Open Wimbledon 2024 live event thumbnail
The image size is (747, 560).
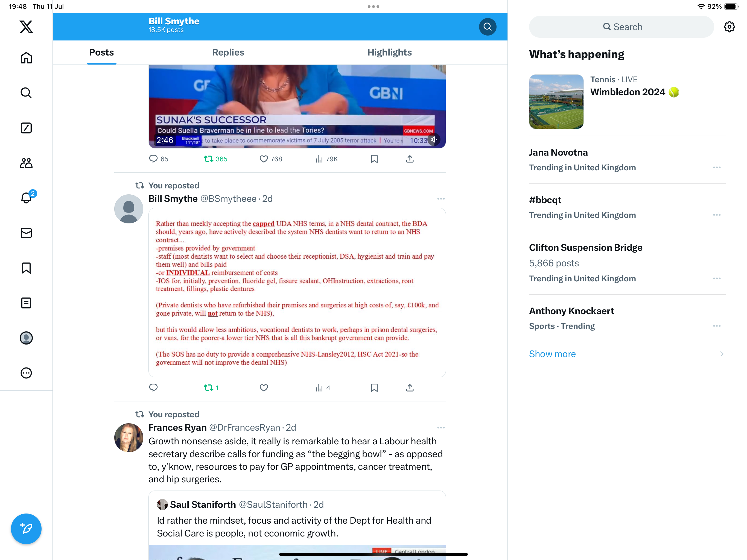click(556, 102)
